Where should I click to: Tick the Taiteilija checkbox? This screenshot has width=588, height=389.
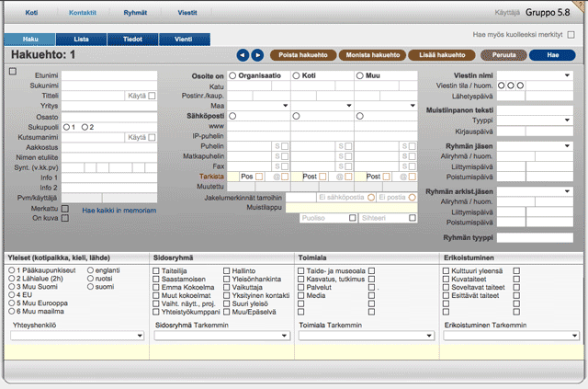click(x=156, y=270)
